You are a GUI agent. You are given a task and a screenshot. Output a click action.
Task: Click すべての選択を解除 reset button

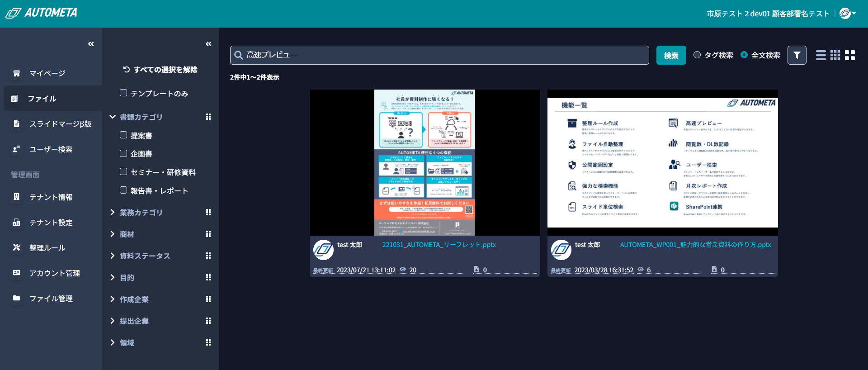click(x=160, y=70)
